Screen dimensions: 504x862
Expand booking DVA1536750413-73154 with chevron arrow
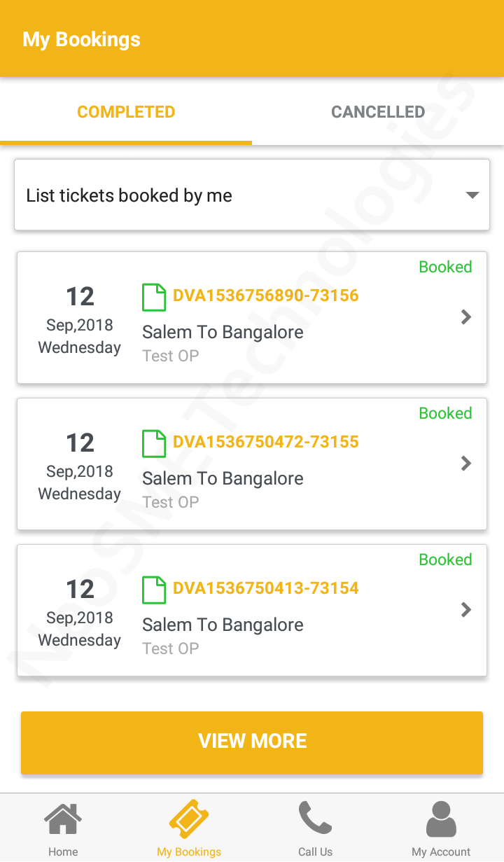pos(466,610)
